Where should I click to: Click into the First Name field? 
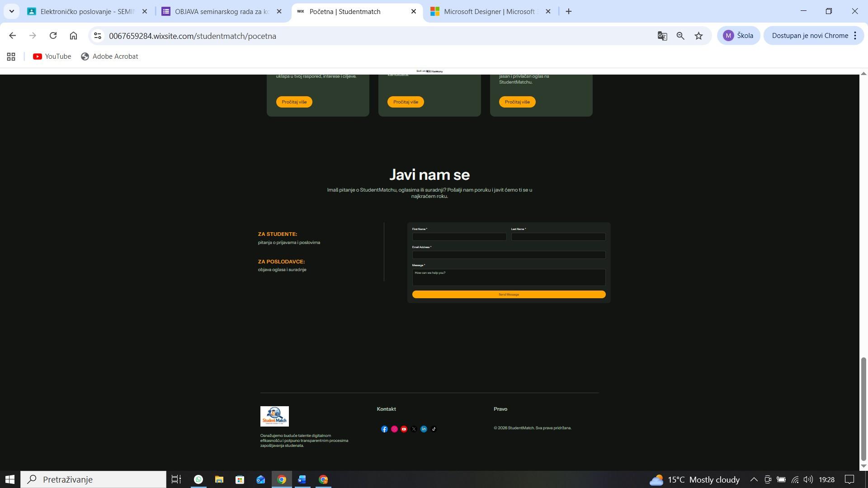(459, 237)
